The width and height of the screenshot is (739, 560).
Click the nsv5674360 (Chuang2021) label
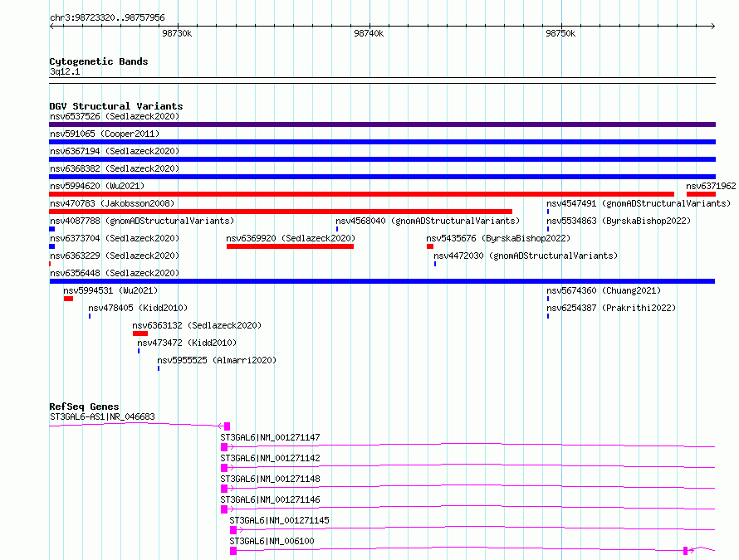coord(604,290)
